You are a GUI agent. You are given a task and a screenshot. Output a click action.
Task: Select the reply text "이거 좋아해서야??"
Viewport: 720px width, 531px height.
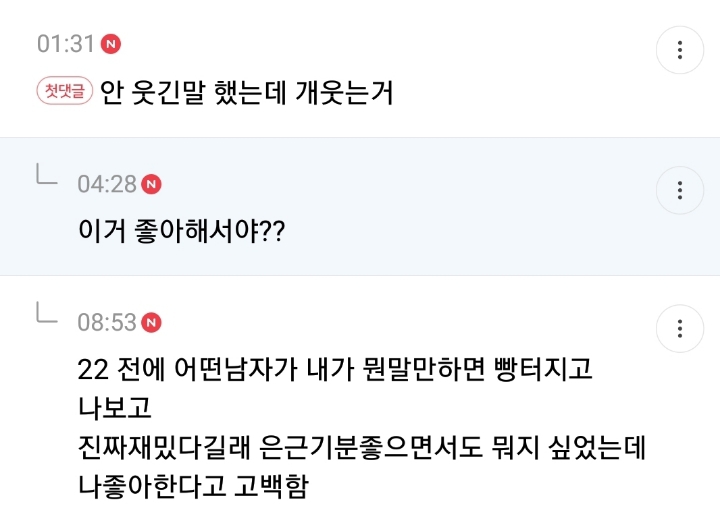tap(182, 232)
